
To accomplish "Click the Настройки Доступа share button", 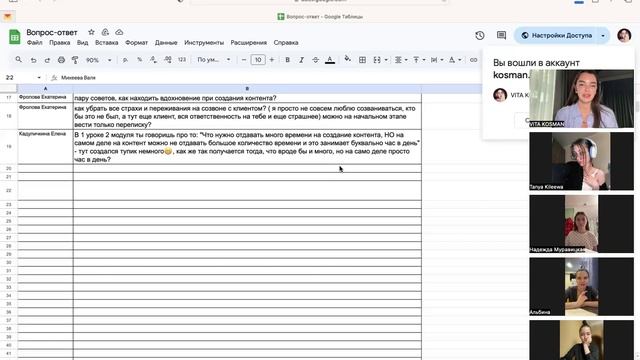I will click(557, 36).
